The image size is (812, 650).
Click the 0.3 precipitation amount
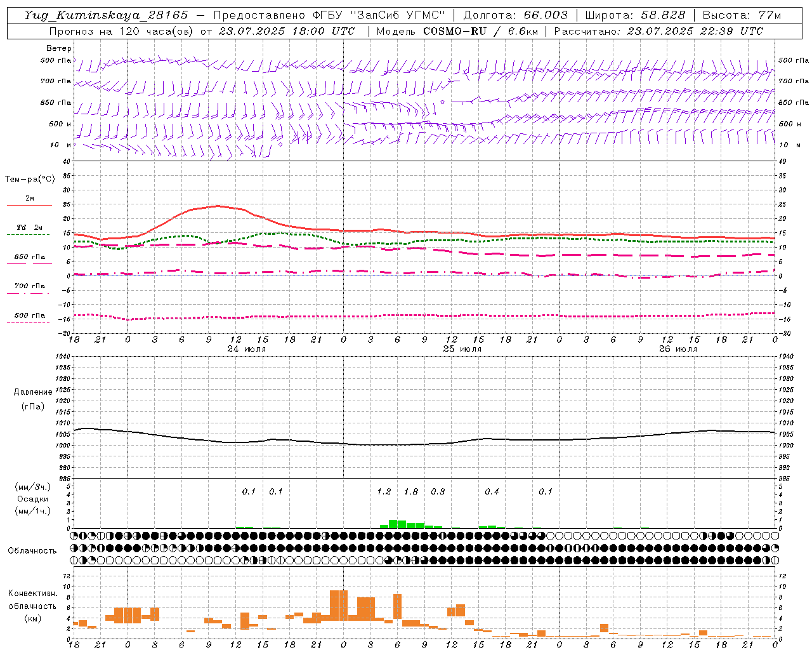[438, 492]
